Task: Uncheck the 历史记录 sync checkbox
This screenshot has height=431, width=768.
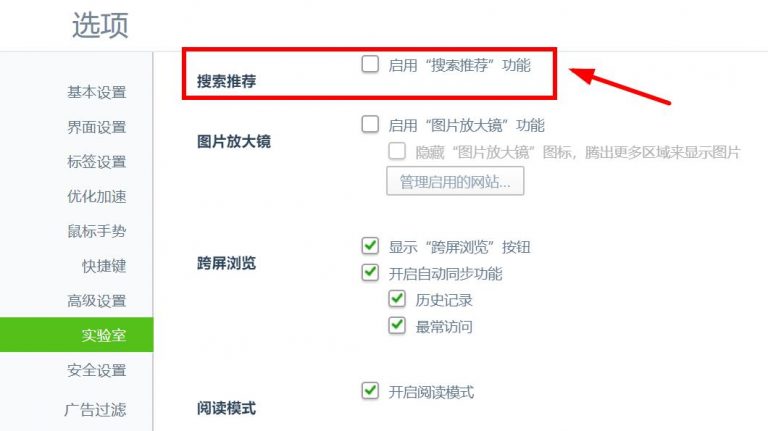Action: [397, 299]
